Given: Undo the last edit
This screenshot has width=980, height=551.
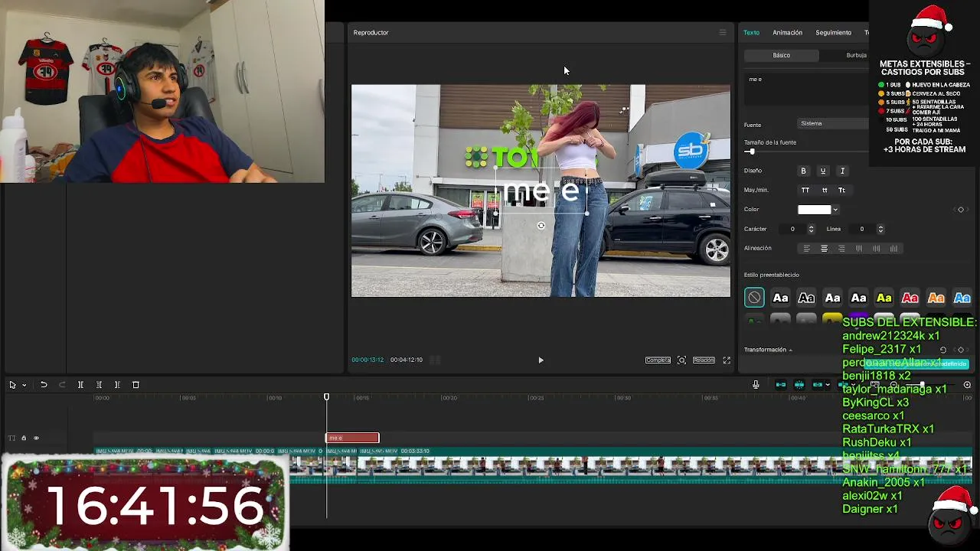Looking at the screenshot, I should [x=44, y=385].
